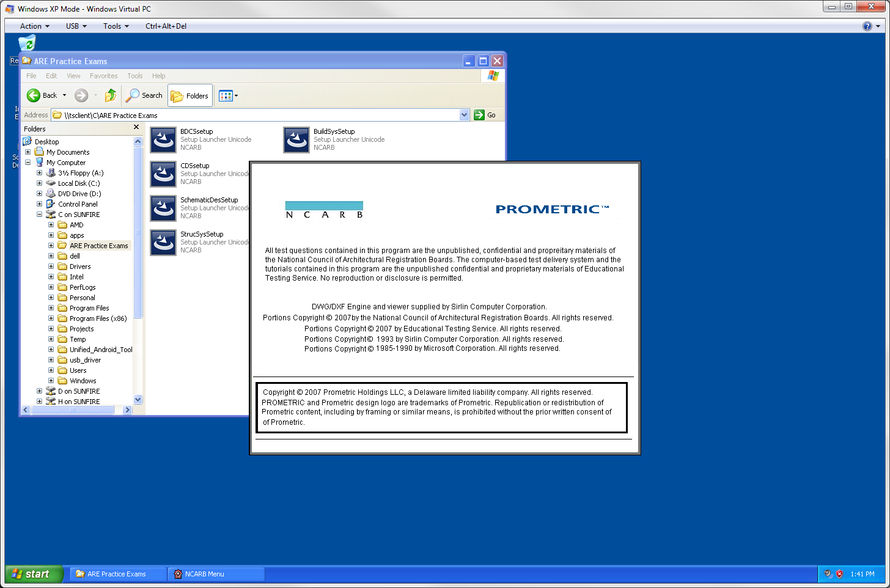Select Program Files (x86) folder

[x=98, y=318]
